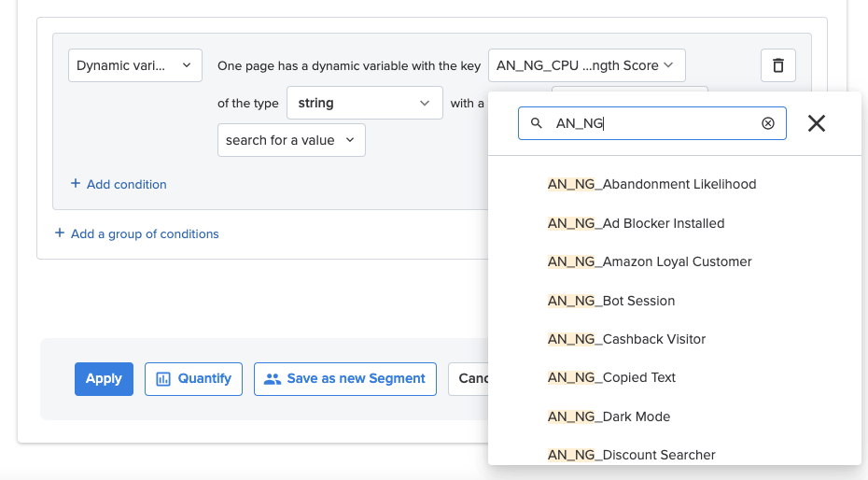This screenshot has width=868, height=480.
Task: Choose AN_NG_Ad Blocker Installed option
Action: point(636,223)
